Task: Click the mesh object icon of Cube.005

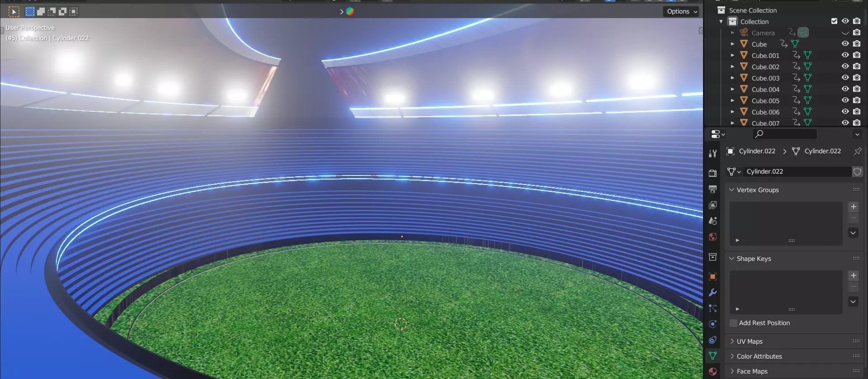Action: [744, 100]
